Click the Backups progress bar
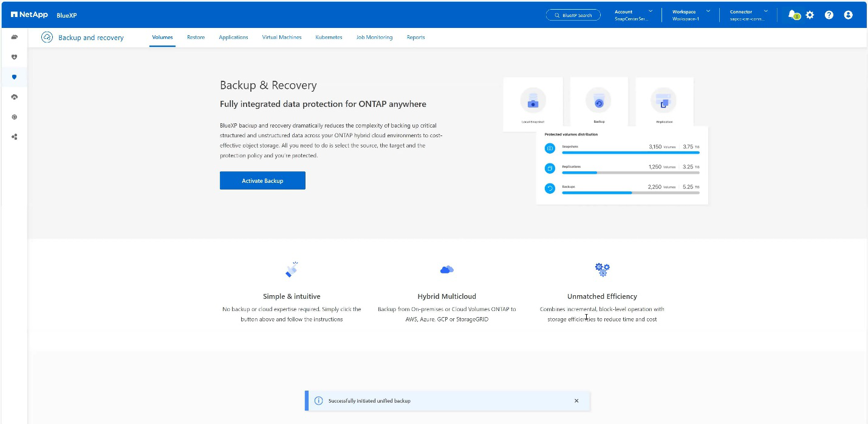The height and width of the screenshot is (424, 868). (x=630, y=193)
